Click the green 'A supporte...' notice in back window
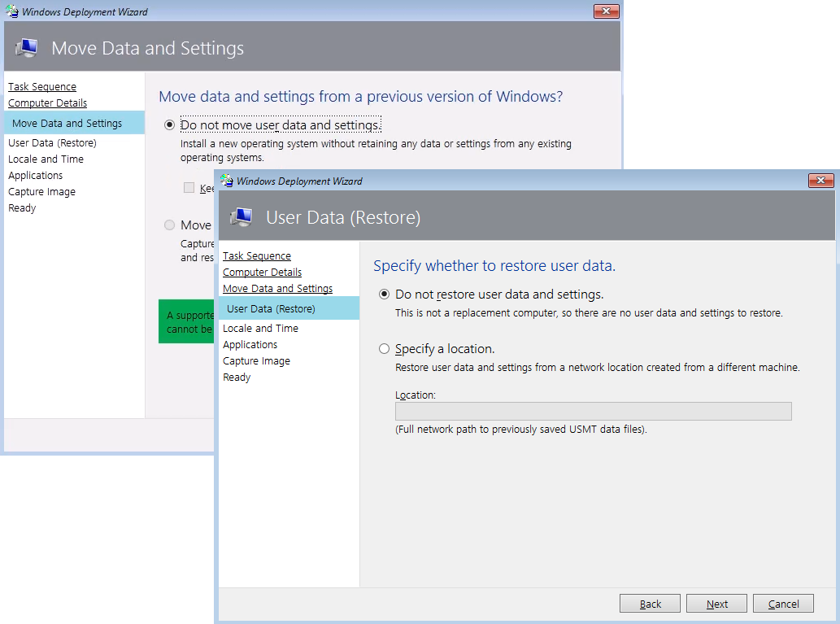 point(186,321)
